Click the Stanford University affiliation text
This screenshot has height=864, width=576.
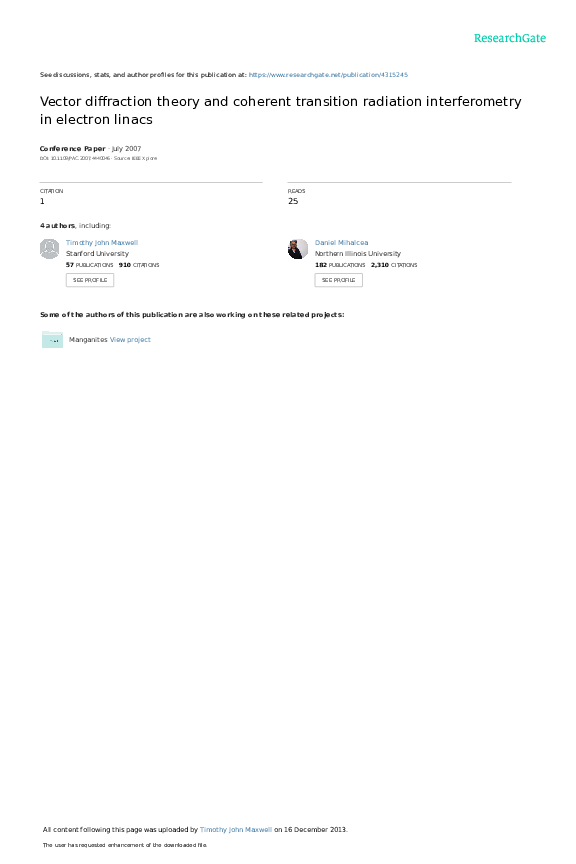[x=97, y=253]
